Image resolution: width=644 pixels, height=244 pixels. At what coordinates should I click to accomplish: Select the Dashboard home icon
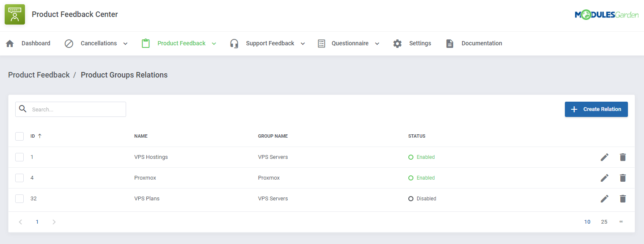[9, 43]
